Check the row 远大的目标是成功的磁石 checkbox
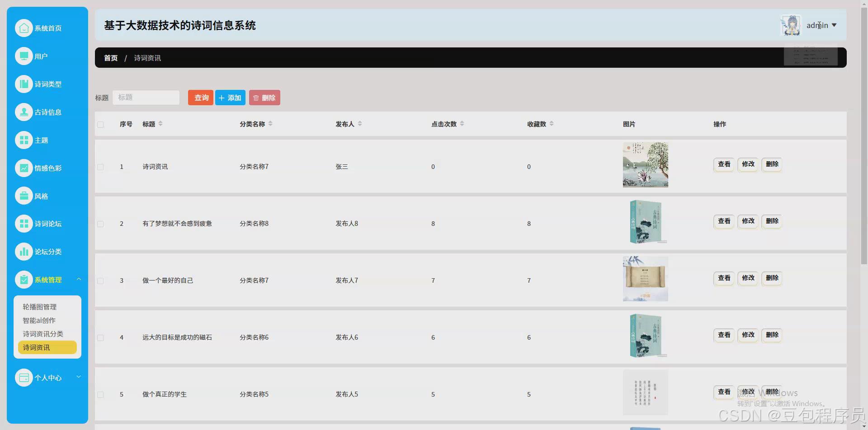Screen dimensions: 868x430 (100, 338)
